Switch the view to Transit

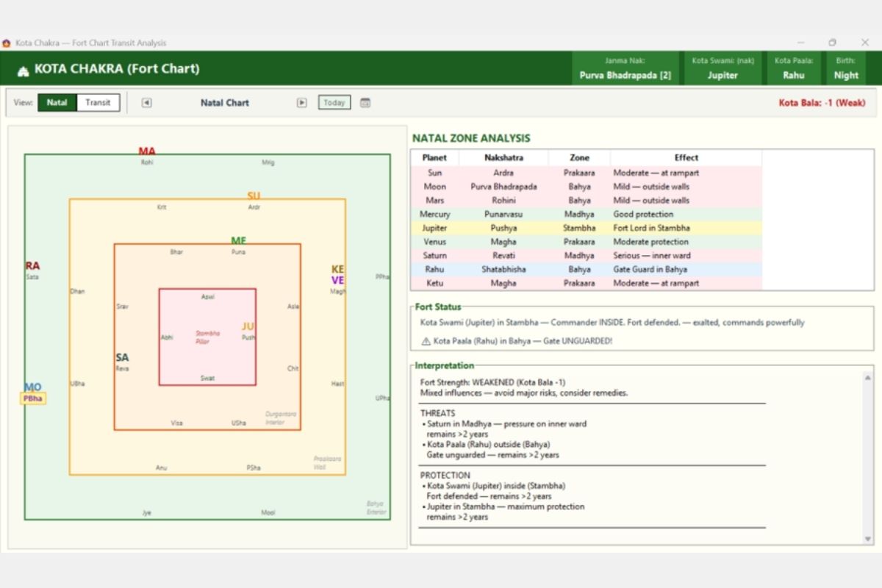[98, 102]
